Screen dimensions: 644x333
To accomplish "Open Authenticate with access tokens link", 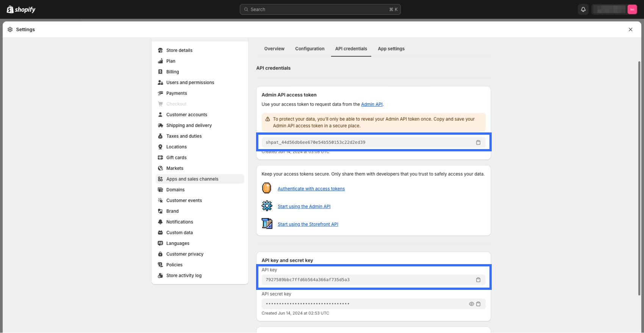I will tap(311, 189).
